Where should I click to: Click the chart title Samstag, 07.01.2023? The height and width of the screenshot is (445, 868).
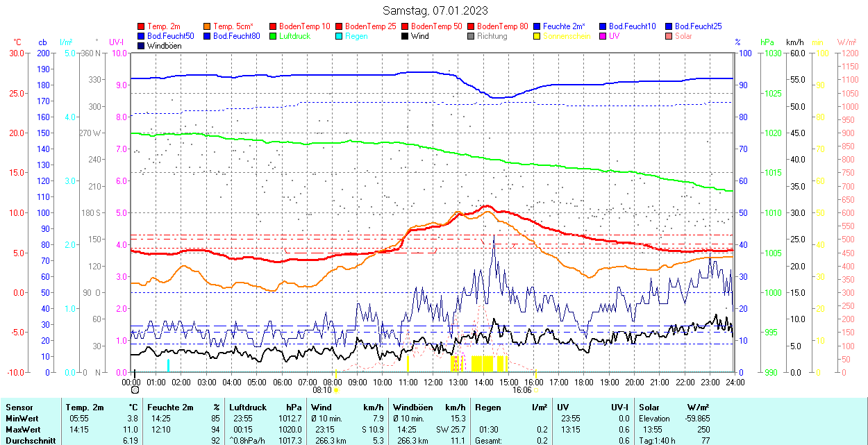pos(435,10)
